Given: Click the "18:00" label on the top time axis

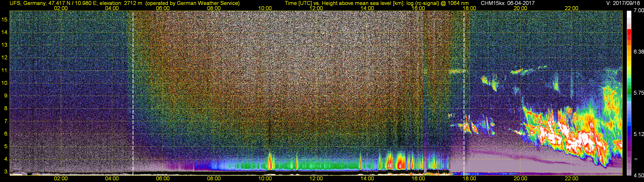Looking at the screenshot, I should 469,8.
